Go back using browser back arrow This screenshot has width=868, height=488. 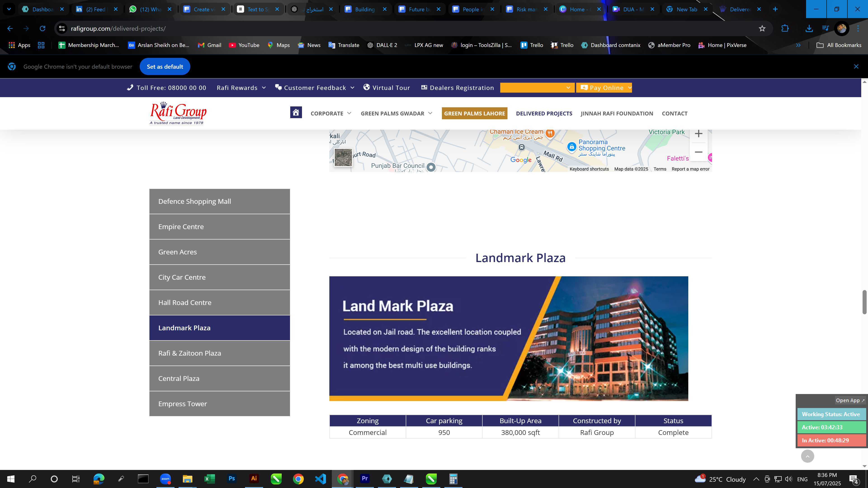[10, 29]
